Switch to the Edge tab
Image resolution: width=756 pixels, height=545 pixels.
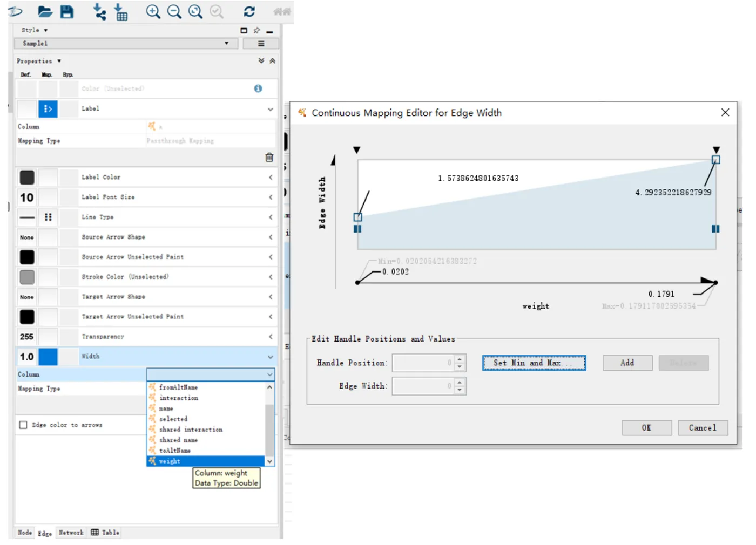45,533
